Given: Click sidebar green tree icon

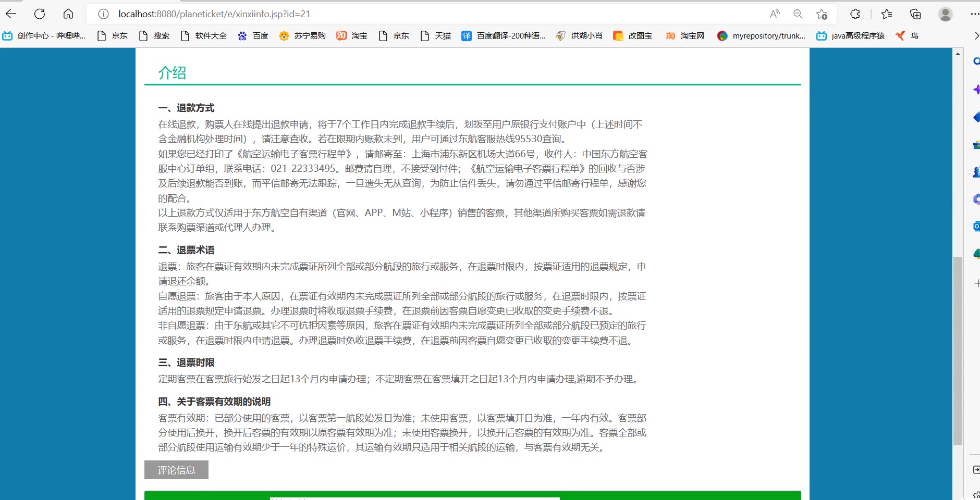Looking at the screenshot, I should [x=976, y=254].
